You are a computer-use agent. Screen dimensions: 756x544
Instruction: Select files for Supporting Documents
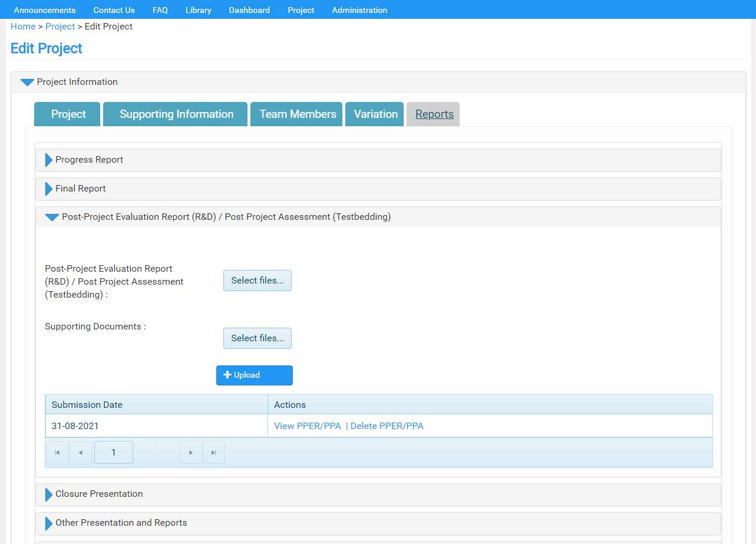point(257,338)
